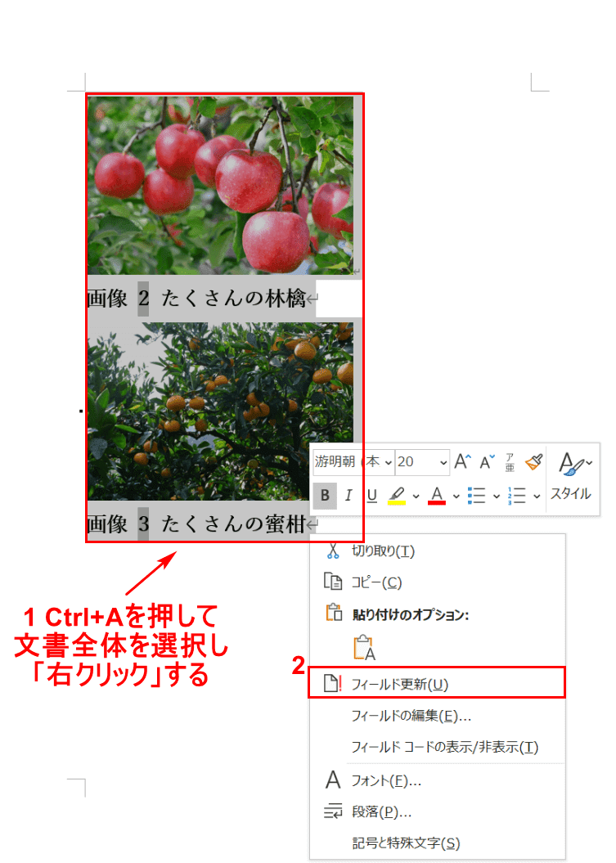Viewport: 616px width, 863px height.
Task: Choose 切り取り(T) from context menu
Action: (x=438, y=551)
